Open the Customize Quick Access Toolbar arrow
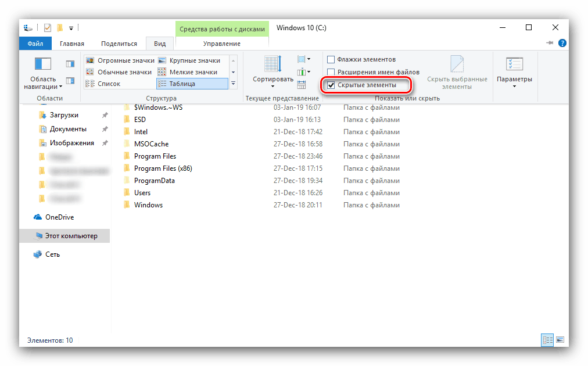588x366 pixels. coord(71,28)
